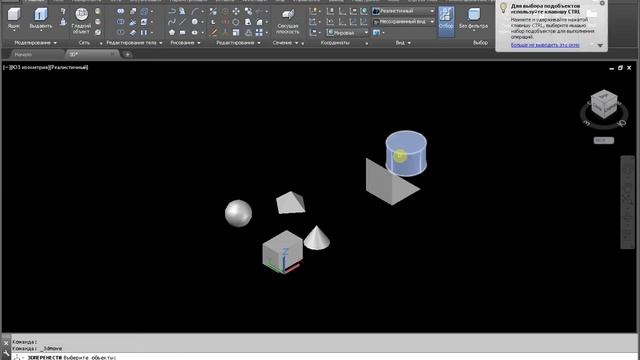Select the Line drawing tool

tap(182, 22)
